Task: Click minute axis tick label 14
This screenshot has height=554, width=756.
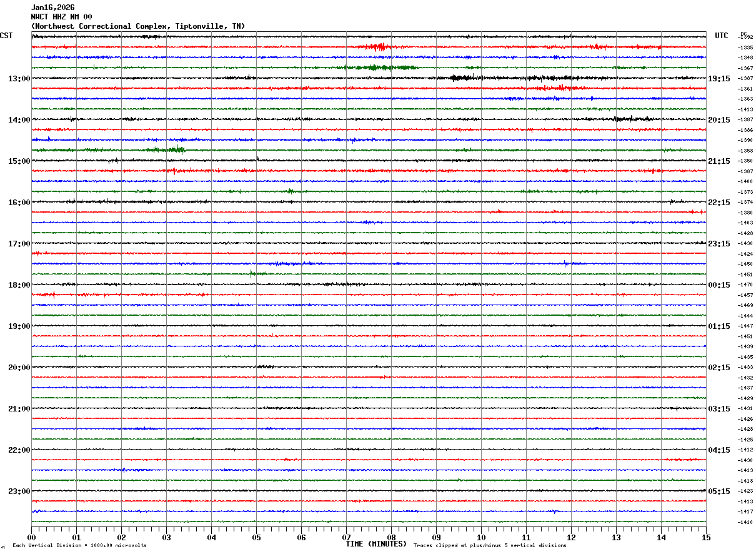Action: [661, 537]
